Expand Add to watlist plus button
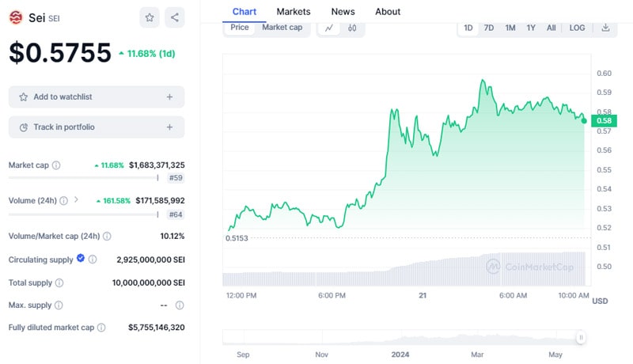 169,97
